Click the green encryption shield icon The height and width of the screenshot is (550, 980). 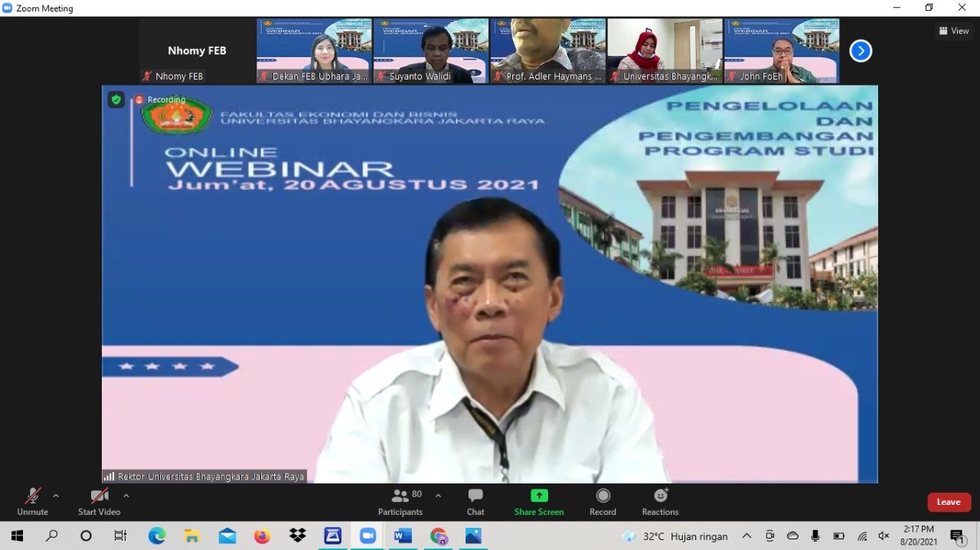(116, 99)
